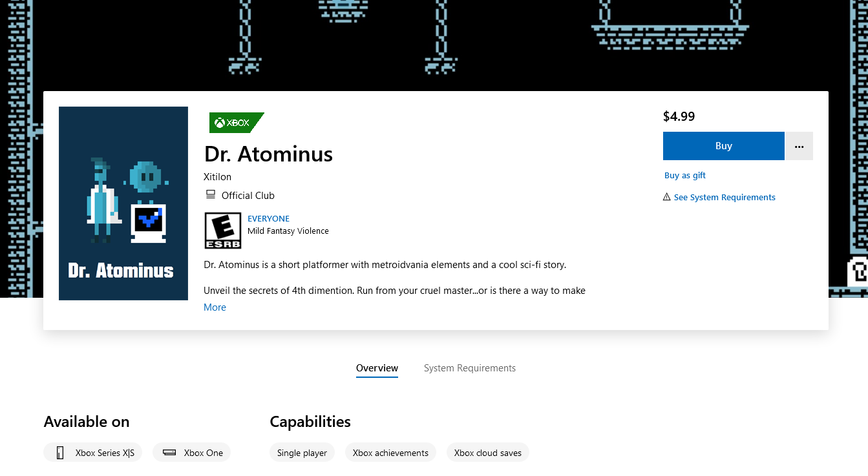The height and width of the screenshot is (476, 868).
Task: Click the Available on heading
Action: click(87, 422)
